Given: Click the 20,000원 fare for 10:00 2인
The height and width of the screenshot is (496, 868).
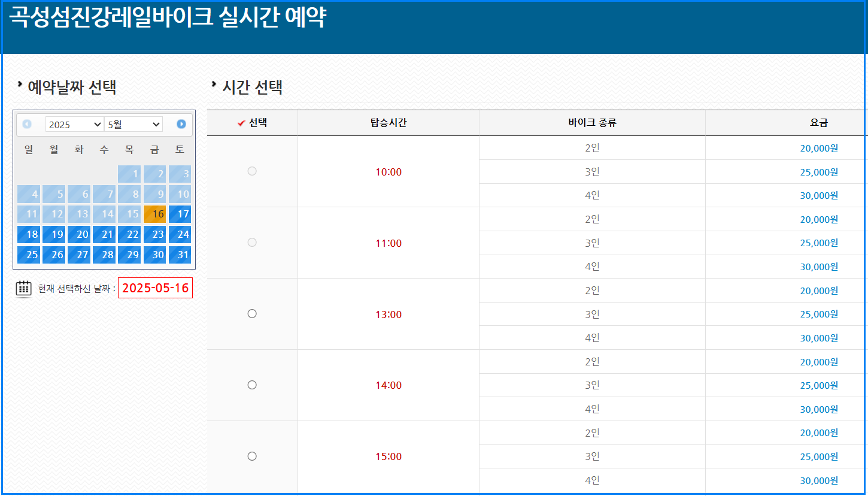Looking at the screenshot, I should click(819, 147).
